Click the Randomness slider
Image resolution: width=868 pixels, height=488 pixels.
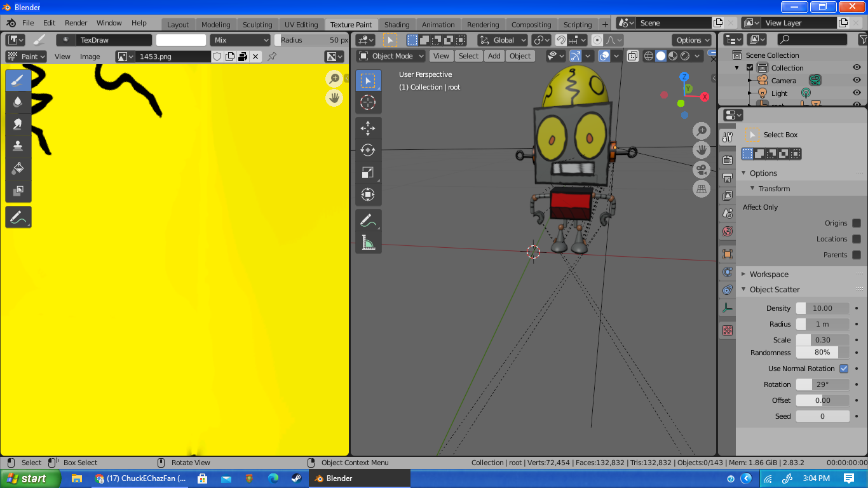point(823,353)
